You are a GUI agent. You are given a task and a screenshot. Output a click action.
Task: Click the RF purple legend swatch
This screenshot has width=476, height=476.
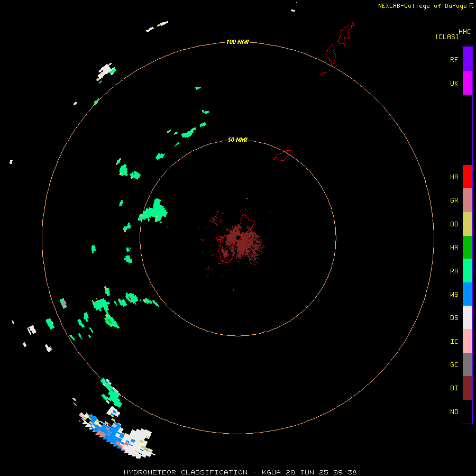point(467,59)
